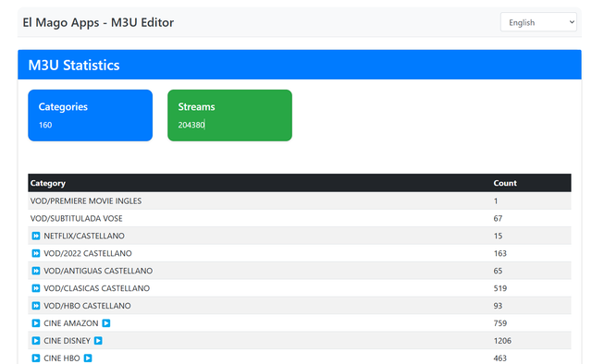Click fast-forward icon beside VOD/CLASICAS CASTELLANO
592x364 pixels.
(x=36, y=288)
